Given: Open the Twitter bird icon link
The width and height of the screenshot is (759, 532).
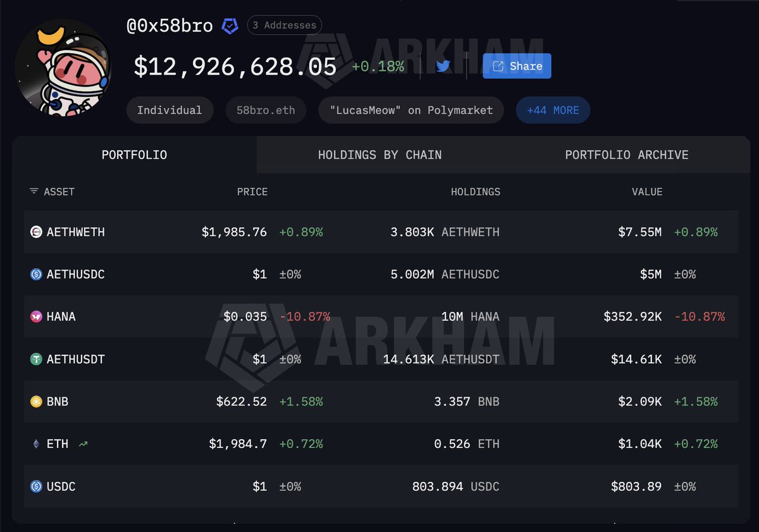Looking at the screenshot, I should tap(443, 66).
